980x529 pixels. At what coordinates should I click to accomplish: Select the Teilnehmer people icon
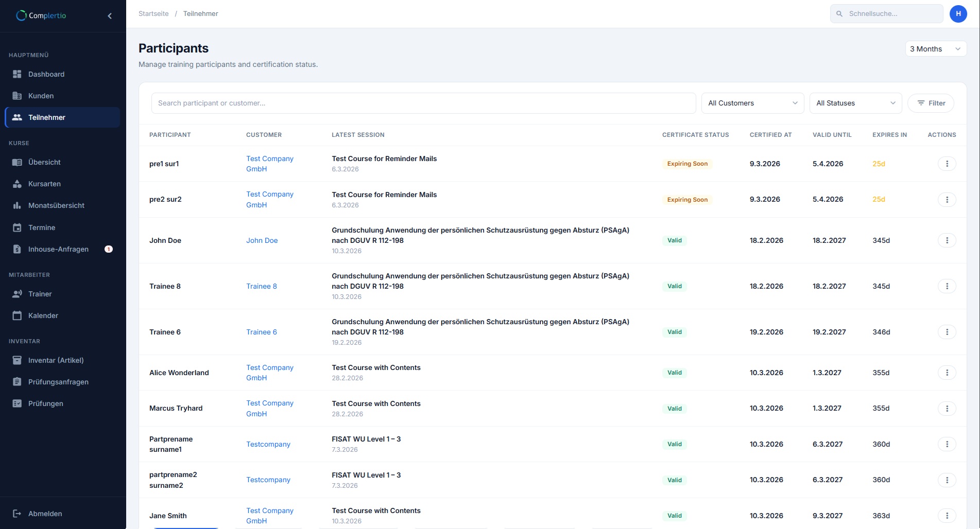[x=17, y=117]
